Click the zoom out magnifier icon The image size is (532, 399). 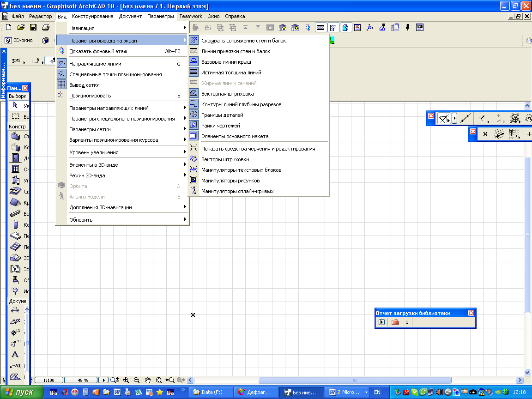137,380
